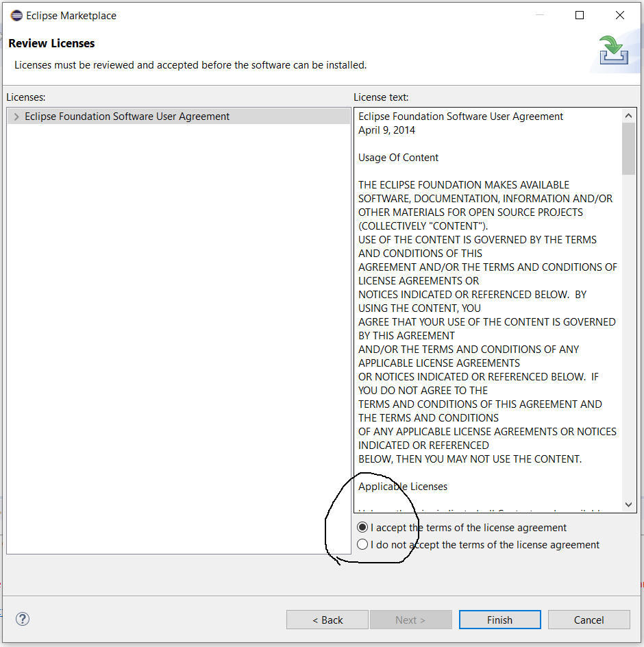Go back with the Back button
The width and height of the screenshot is (644, 647).
click(327, 620)
